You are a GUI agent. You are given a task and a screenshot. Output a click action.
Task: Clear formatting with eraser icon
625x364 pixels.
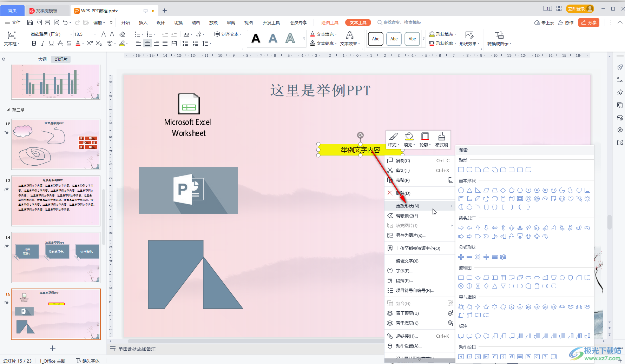tap(123, 34)
